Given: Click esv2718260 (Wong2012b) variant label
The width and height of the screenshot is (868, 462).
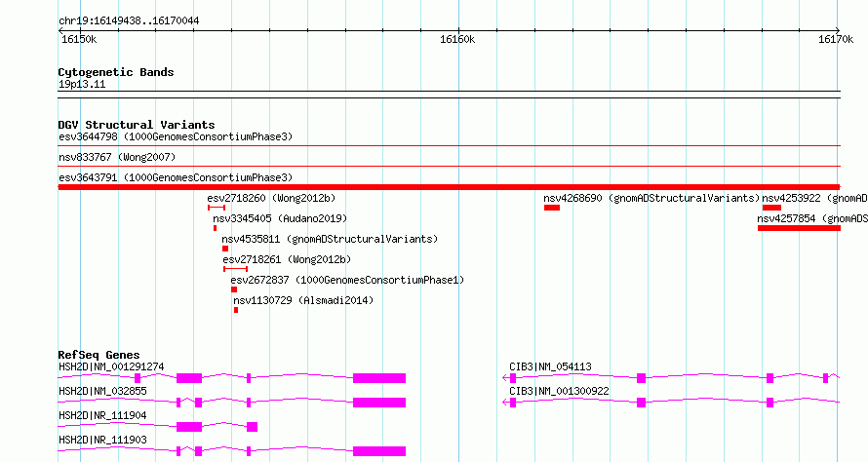Looking at the screenshot, I should [x=271, y=198].
